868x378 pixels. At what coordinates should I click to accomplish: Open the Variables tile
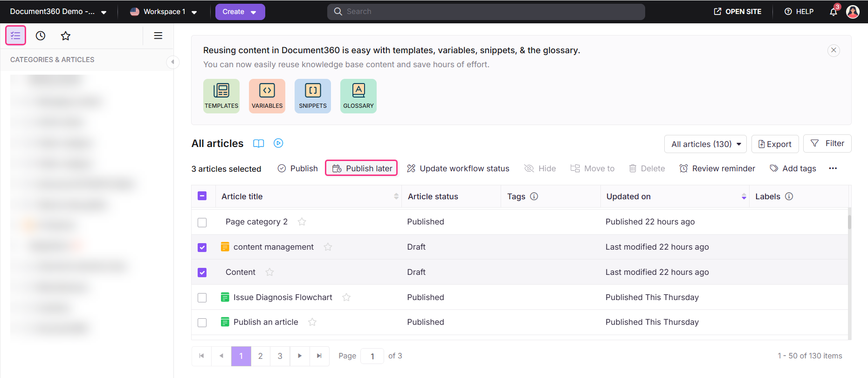pyautogui.click(x=267, y=96)
